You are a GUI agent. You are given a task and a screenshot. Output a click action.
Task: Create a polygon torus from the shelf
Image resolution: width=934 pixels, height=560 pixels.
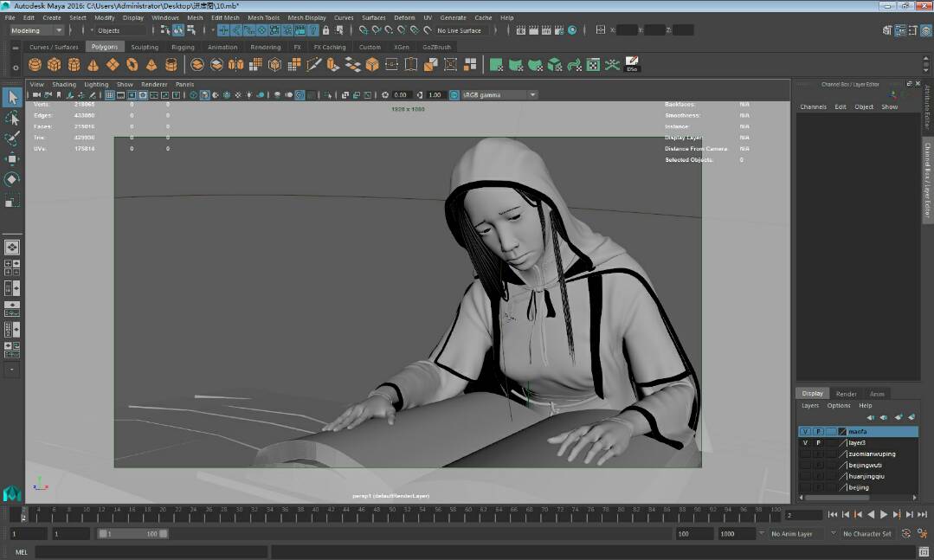(x=132, y=64)
